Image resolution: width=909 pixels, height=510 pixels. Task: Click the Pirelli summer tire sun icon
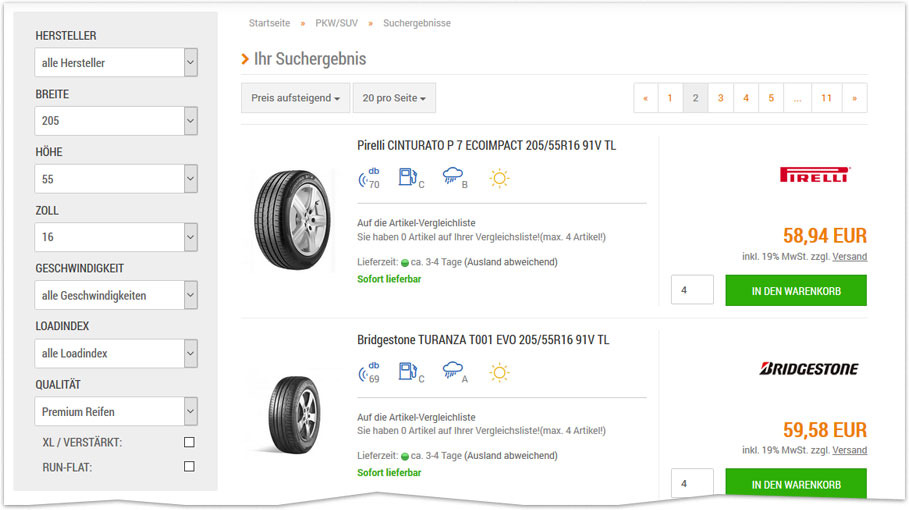499,179
